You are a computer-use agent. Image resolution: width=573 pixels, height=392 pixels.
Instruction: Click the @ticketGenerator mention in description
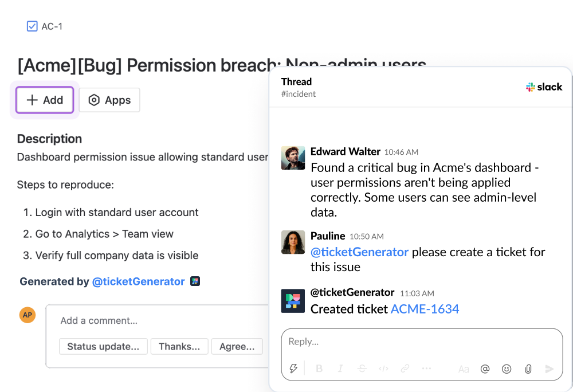[138, 281]
